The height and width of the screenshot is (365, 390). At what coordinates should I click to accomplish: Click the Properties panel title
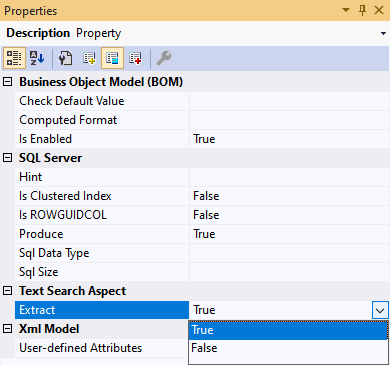point(31,11)
